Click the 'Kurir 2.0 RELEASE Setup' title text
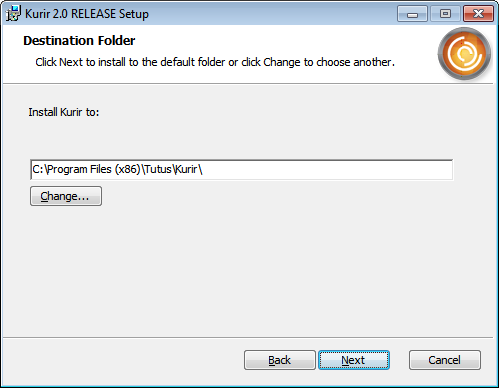This screenshot has height=388, width=499. pyautogui.click(x=87, y=14)
